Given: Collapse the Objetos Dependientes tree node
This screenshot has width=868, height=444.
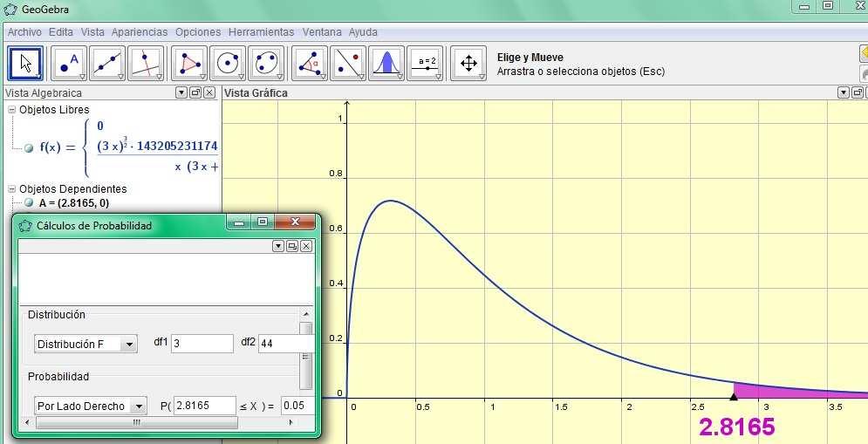Looking at the screenshot, I should (x=11, y=188).
